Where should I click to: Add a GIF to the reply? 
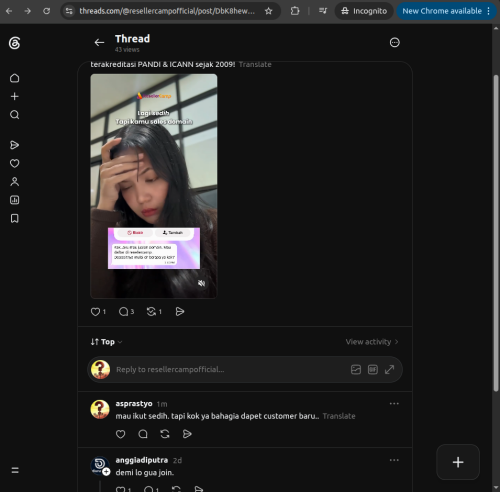[373, 369]
